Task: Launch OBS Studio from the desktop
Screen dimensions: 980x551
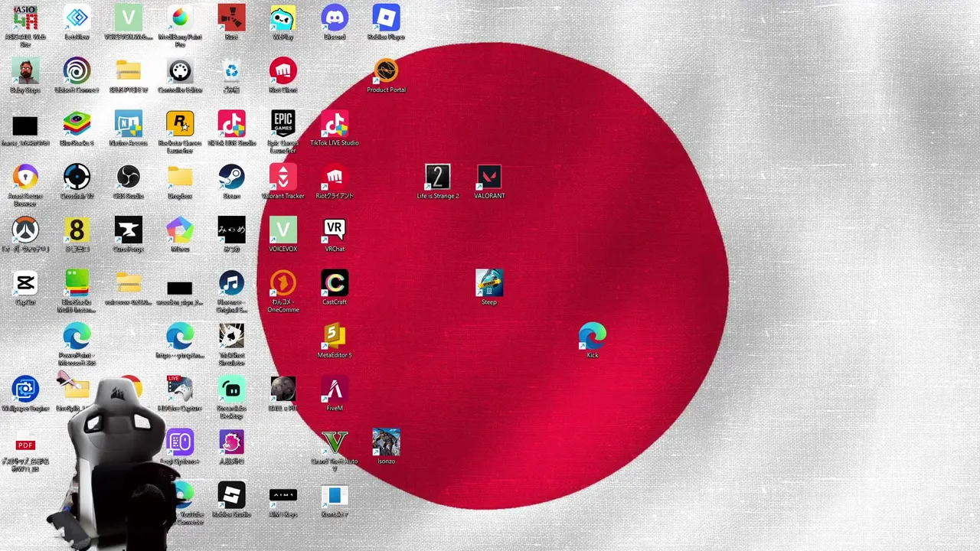Action: (129, 178)
